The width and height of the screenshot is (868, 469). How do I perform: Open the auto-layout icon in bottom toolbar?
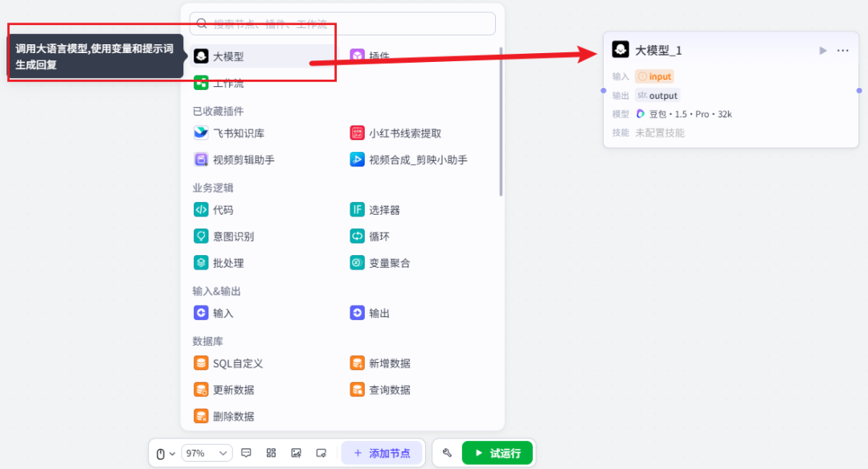(271, 453)
